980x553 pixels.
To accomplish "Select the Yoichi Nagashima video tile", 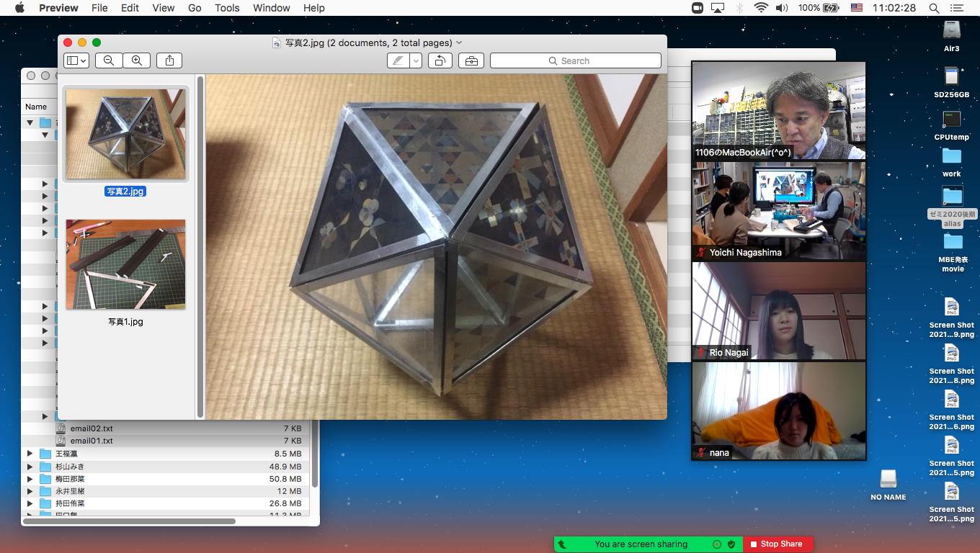I will 779,211.
